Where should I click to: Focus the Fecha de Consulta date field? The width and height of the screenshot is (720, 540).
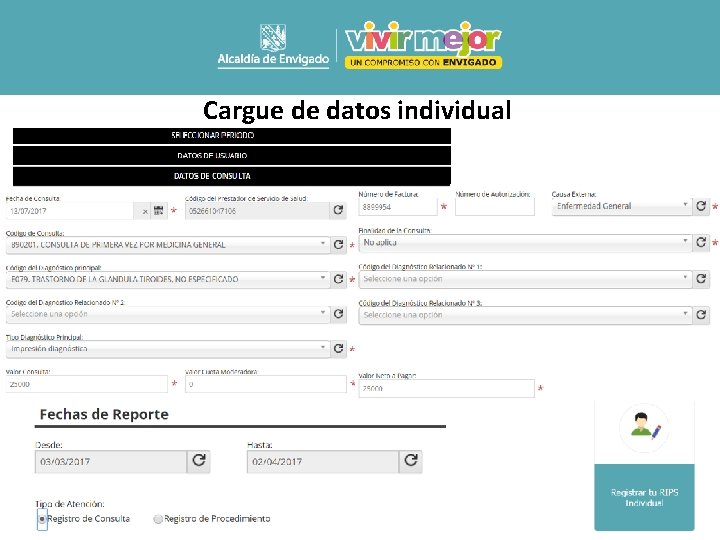[x=71, y=211]
